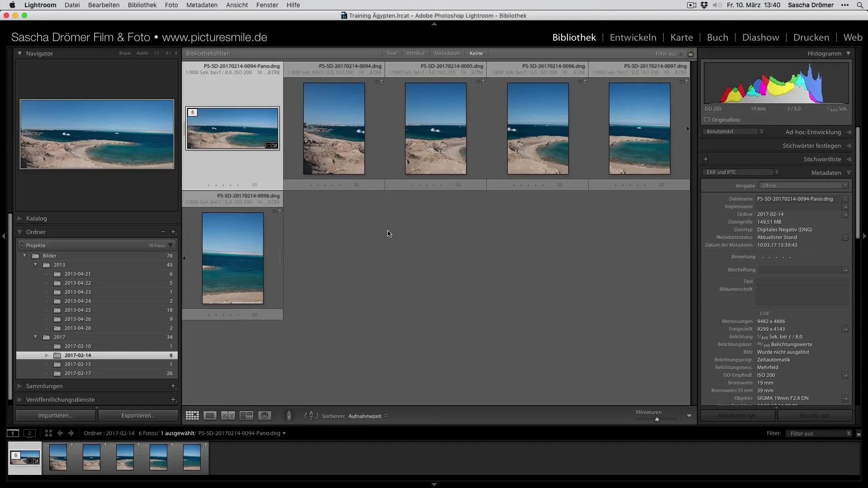Add a collection with Sammlungen plus

coord(173,386)
